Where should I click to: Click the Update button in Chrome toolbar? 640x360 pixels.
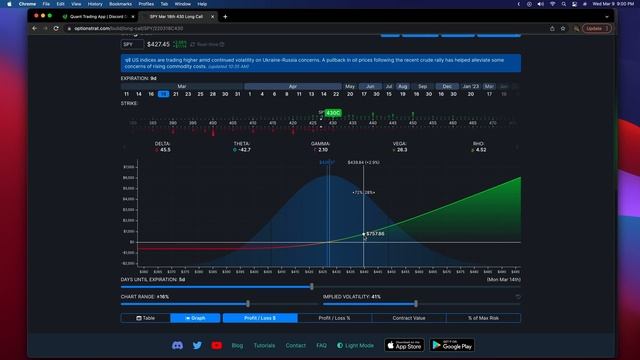coord(597,29)
